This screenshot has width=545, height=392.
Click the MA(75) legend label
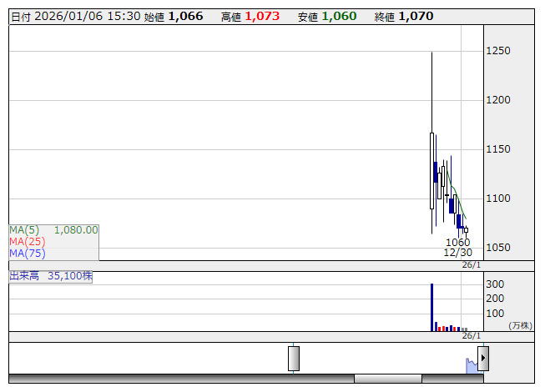(x=28, y=254)
